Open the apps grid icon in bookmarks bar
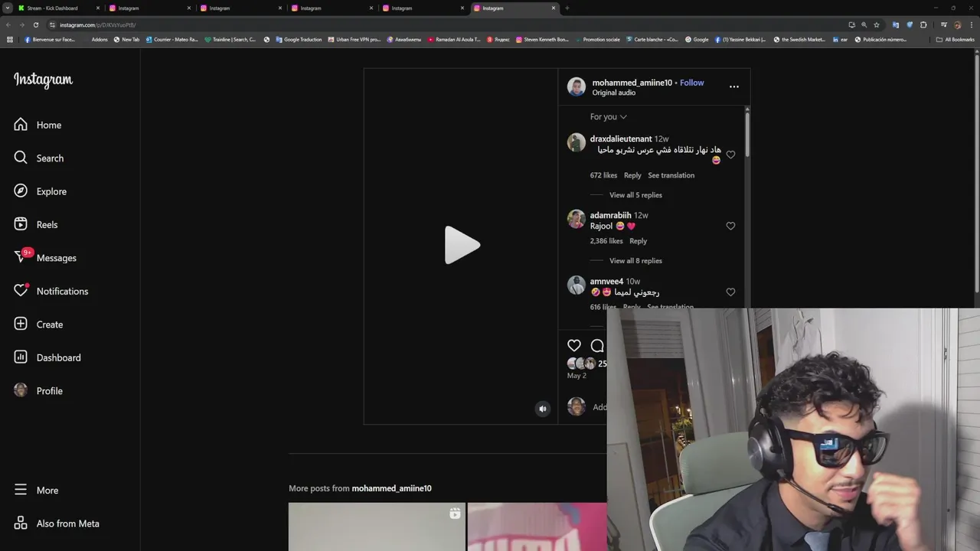Viewport: 980px width, 551px height. coord(9,39)
